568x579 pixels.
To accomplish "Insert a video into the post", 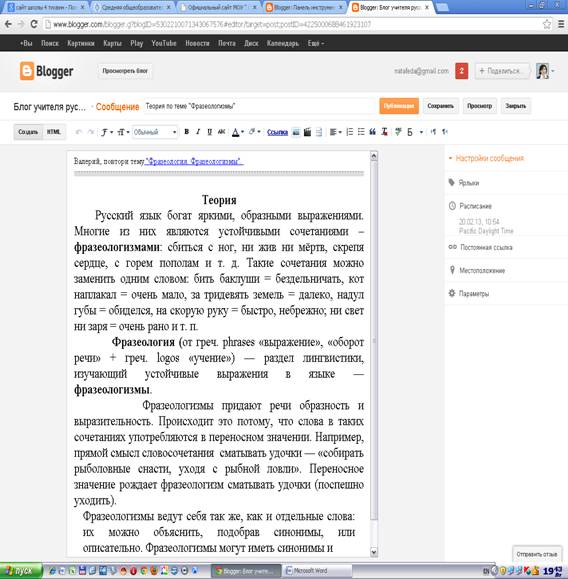I will click(x=307, y=132).
